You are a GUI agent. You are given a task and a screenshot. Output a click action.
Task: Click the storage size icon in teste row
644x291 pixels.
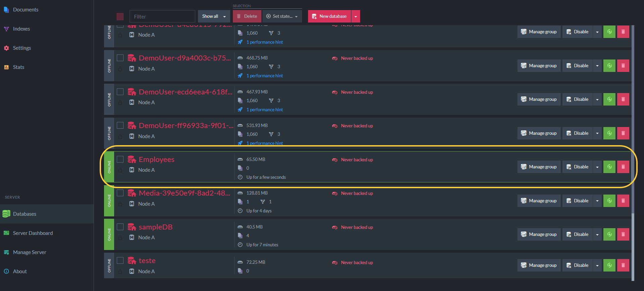coord(240,262)
